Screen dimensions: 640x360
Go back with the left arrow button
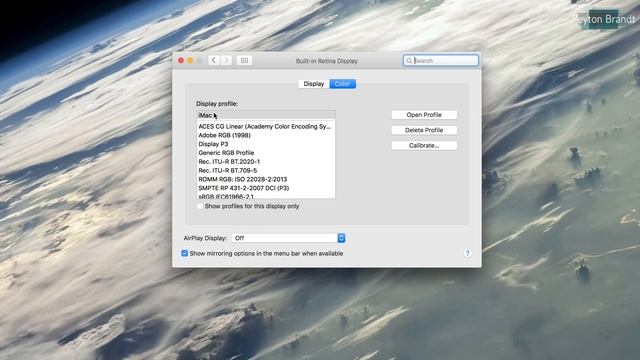[x=213, y=60]
